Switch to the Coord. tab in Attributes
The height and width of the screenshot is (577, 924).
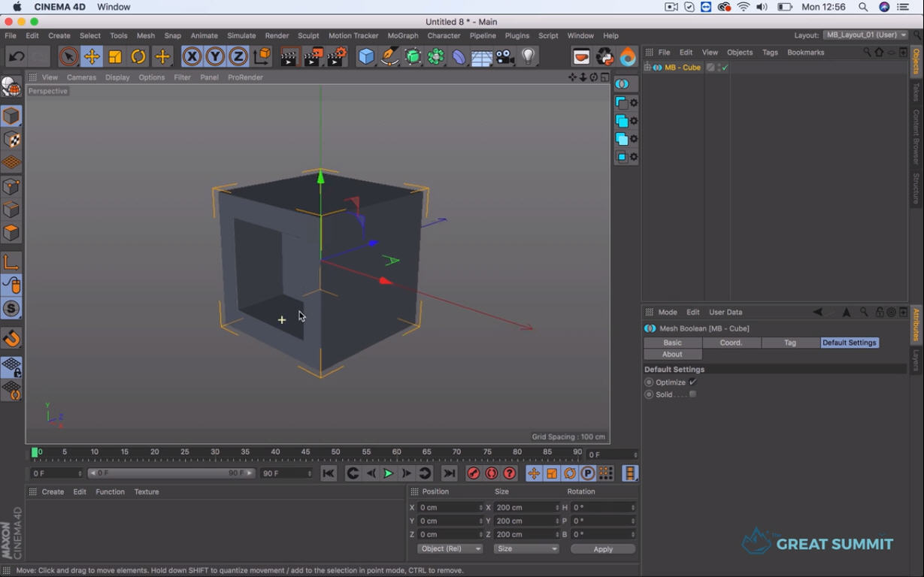pyautogui.click(x=731, y=342)
